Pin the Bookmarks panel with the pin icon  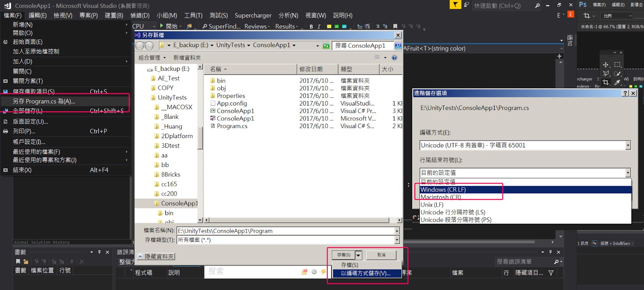click(99, 252)
